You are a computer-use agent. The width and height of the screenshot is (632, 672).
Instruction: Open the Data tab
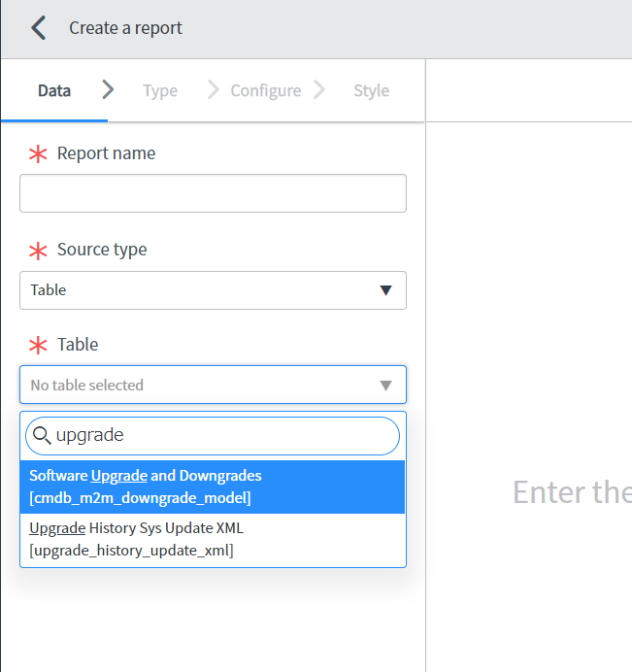click(54, 91)
